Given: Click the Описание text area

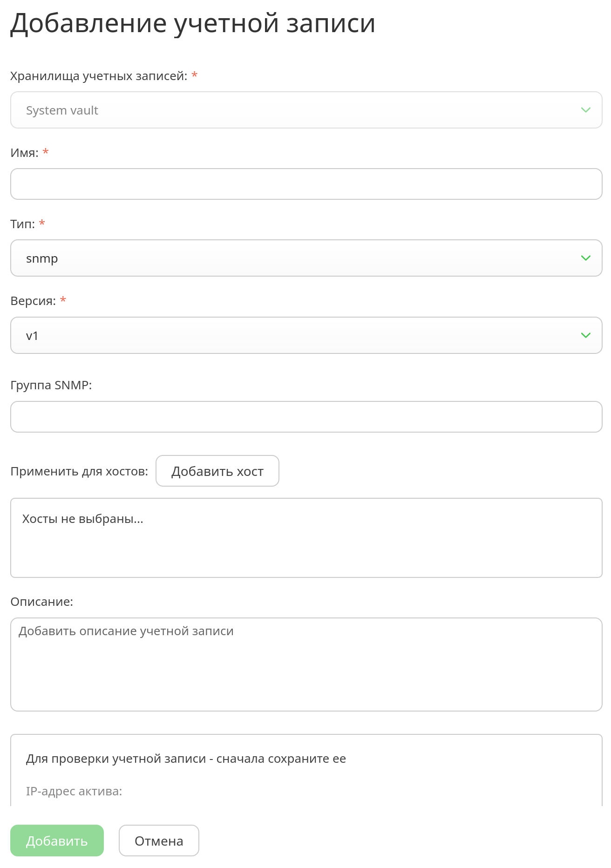Looking at the screenshot, I should pos(306,665).
